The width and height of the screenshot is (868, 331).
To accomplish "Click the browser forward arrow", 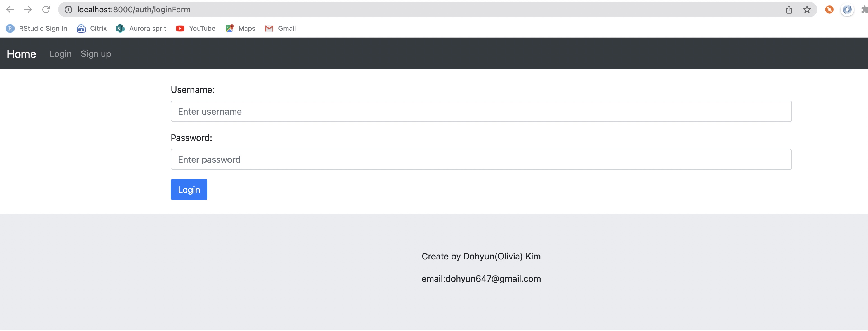I will coord(28,10).
